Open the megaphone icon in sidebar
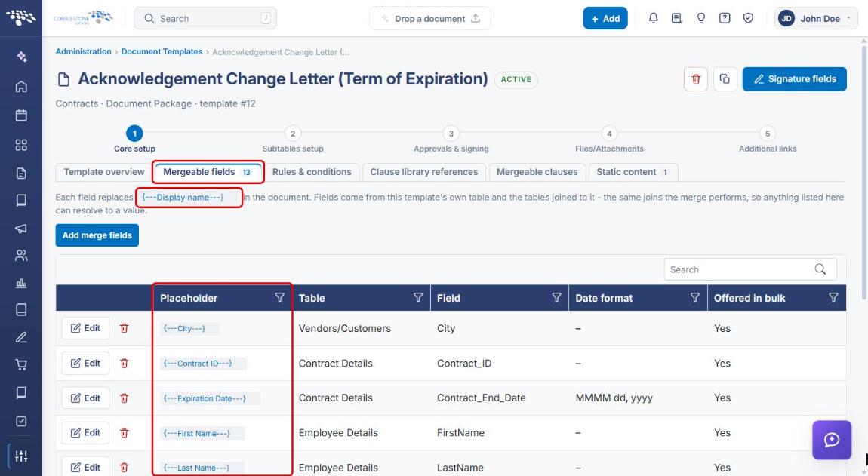Viewport: 868px width, 476px height. click(x=21, y=228)
